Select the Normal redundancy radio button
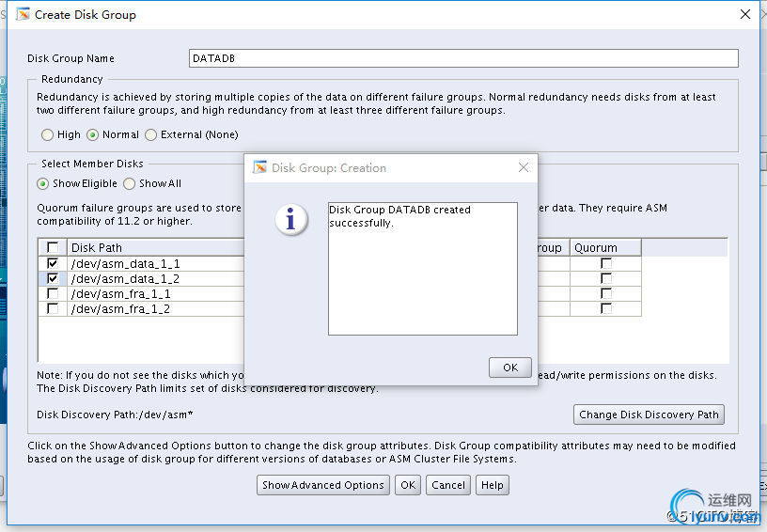The image size is (767, 532). (93, 135)
